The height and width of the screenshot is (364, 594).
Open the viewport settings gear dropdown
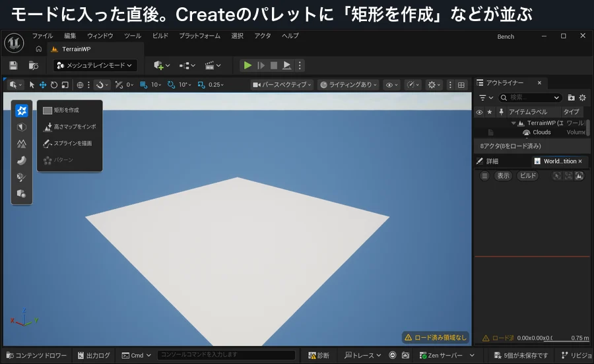tap(434, 85)
